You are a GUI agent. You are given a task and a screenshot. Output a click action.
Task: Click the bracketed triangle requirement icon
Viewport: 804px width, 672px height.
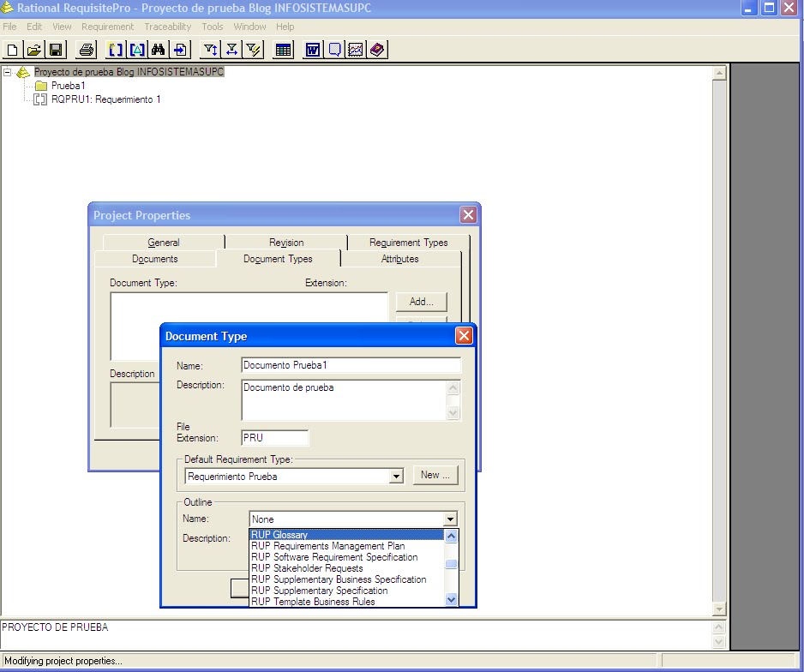[x=137, y=50]
